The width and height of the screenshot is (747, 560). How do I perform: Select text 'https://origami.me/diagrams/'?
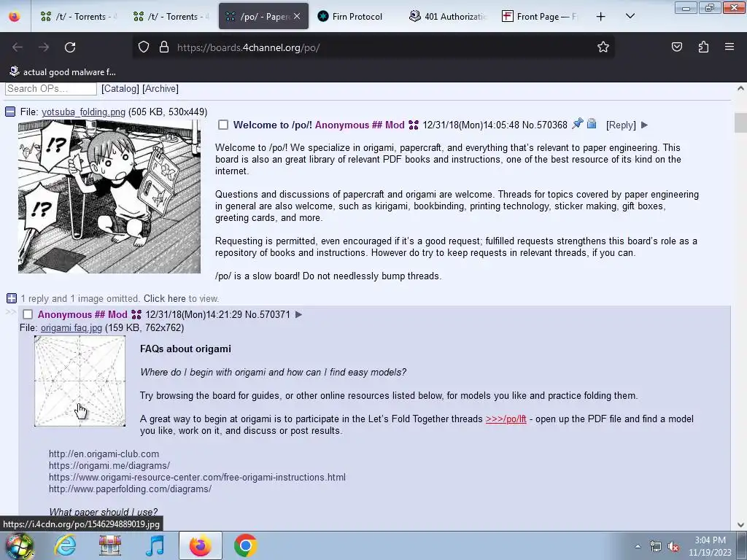(109, 466)
